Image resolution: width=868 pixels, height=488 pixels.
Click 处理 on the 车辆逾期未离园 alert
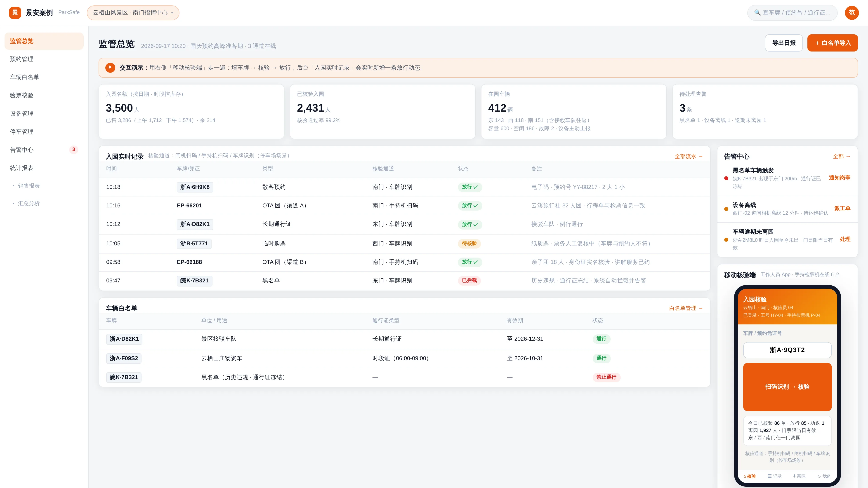point(845,239)
